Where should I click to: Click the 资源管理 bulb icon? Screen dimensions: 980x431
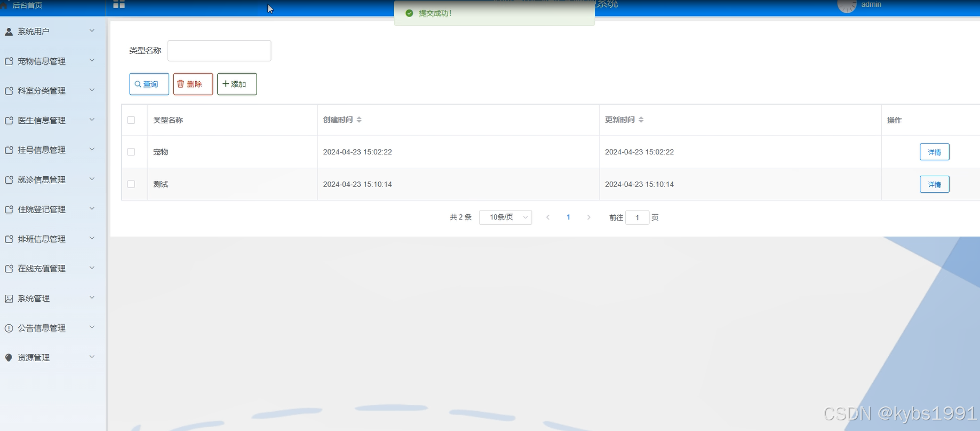point(9,358)
